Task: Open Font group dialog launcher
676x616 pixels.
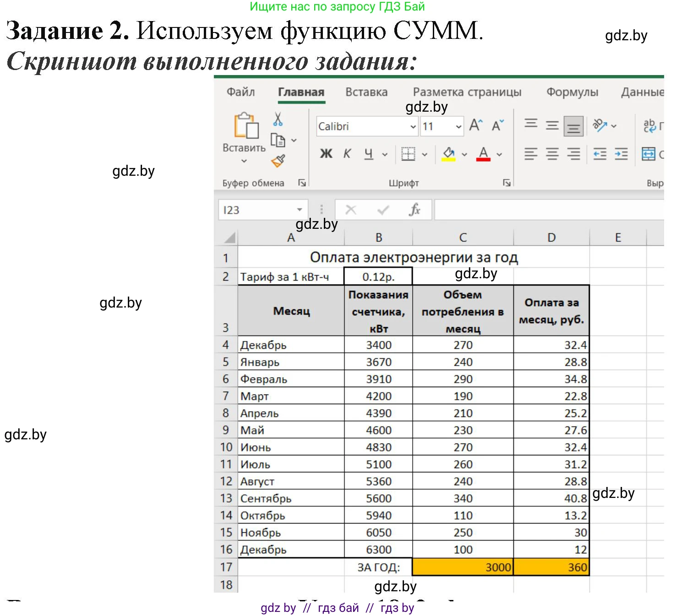Action: (x=507, y=183)
